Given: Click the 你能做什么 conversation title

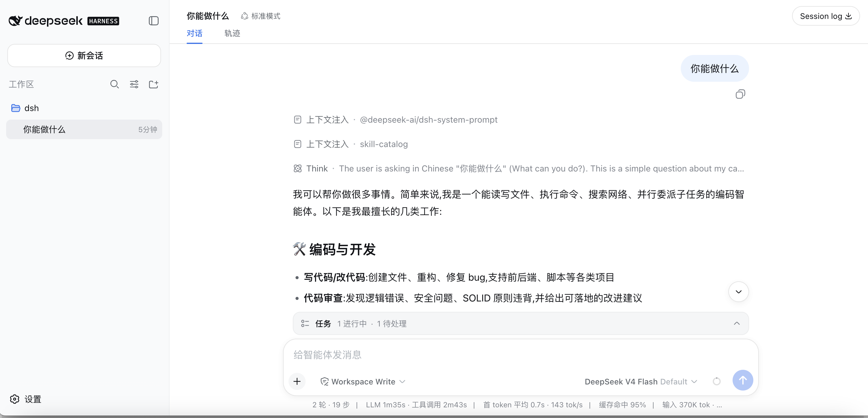Looking at the screenshot, I should coord(208,16).
